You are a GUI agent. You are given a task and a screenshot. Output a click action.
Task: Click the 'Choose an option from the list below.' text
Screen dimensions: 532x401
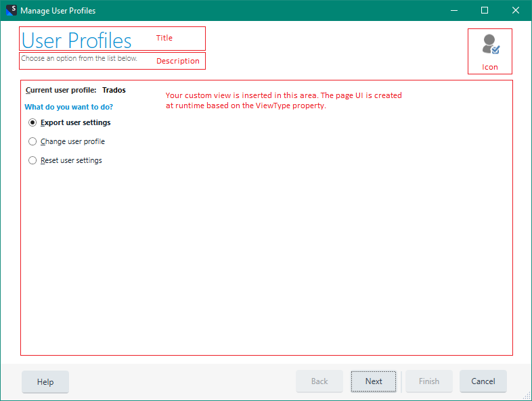click(x=79, y=58)
